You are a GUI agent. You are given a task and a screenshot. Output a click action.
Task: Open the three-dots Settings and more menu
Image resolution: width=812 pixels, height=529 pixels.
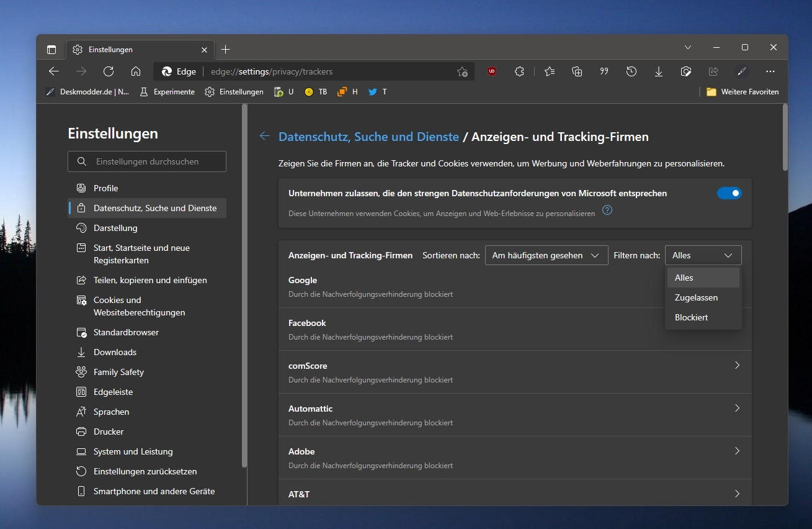point(770,71)
